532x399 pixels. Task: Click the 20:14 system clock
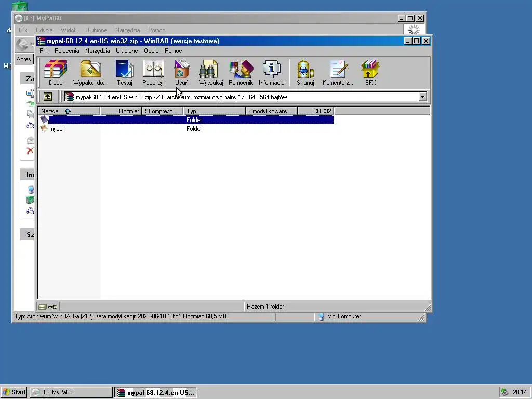pyautogui.click(x=520, y=392)
